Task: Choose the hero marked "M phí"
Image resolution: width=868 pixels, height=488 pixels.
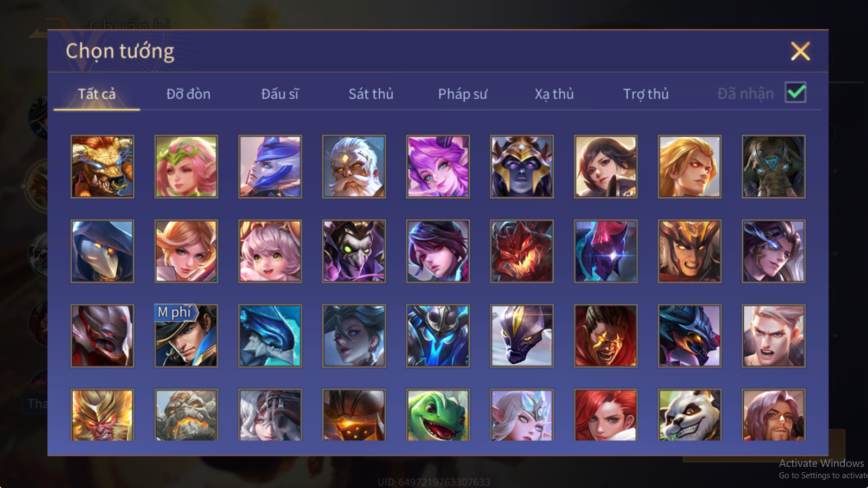Action: tap(186, 336)
